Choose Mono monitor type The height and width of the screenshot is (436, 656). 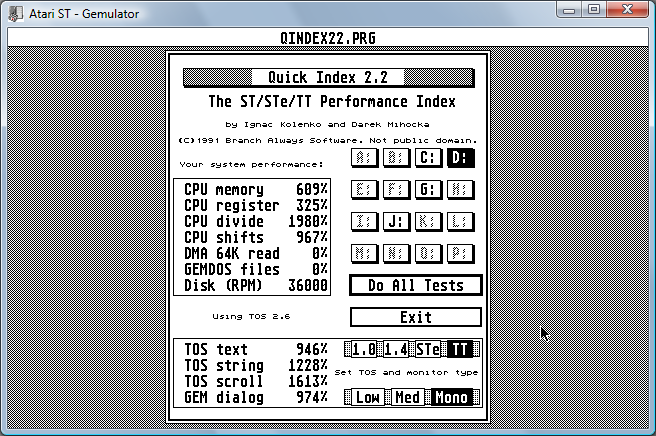451,397
